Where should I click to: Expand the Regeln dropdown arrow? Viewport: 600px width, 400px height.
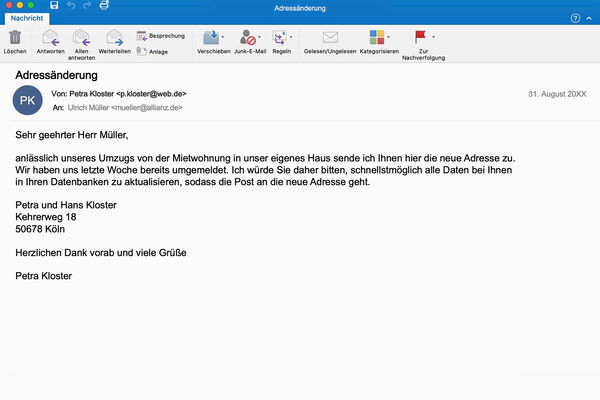291,37
